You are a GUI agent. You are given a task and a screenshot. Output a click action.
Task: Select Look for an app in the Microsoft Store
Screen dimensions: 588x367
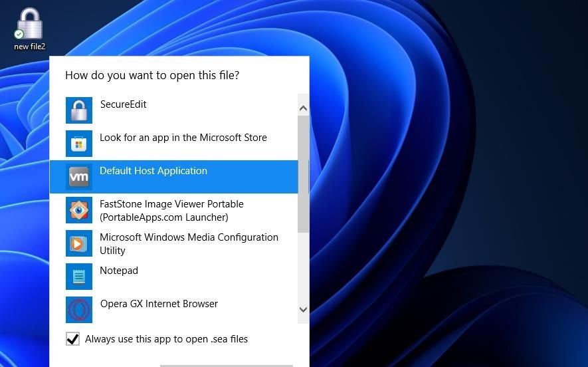pos(173,144)
